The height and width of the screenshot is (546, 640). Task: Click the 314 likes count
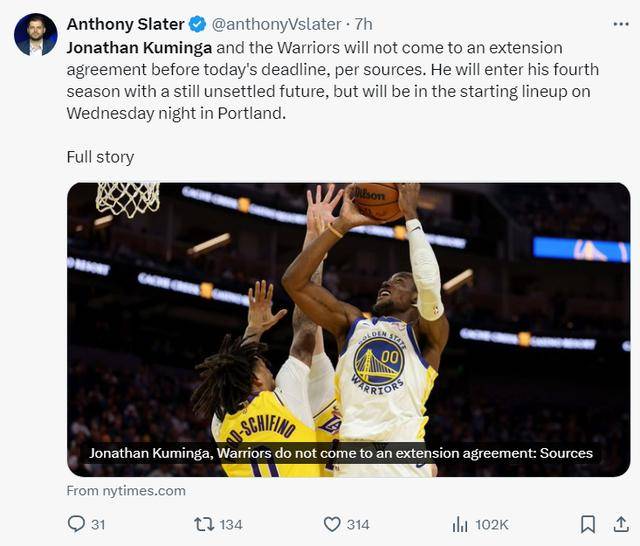[x=358, y=524]
